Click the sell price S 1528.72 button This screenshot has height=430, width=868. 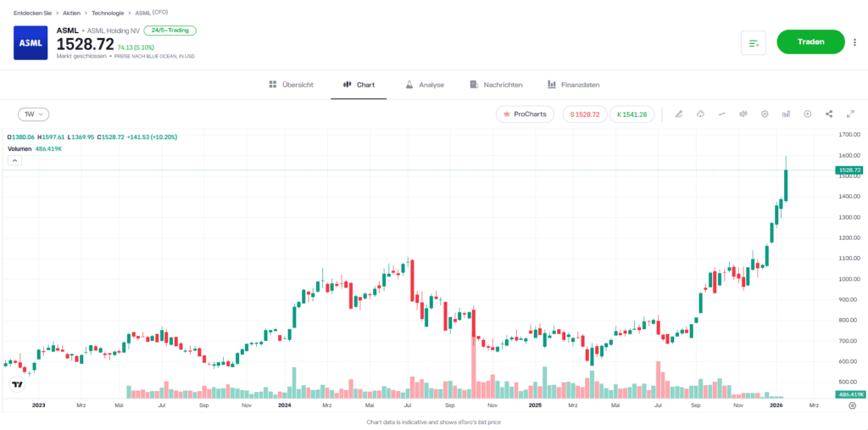pos(585,114)
